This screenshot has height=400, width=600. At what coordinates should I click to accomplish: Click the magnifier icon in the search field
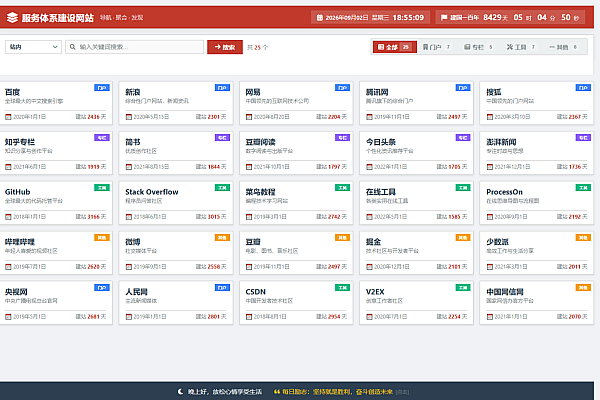click(x=72, y=47)
